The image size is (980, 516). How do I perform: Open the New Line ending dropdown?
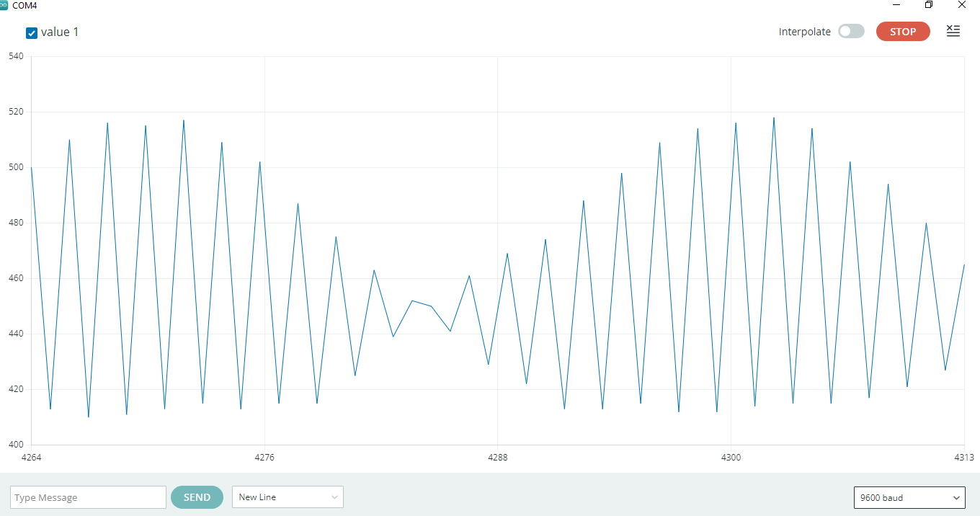[288, 497]
